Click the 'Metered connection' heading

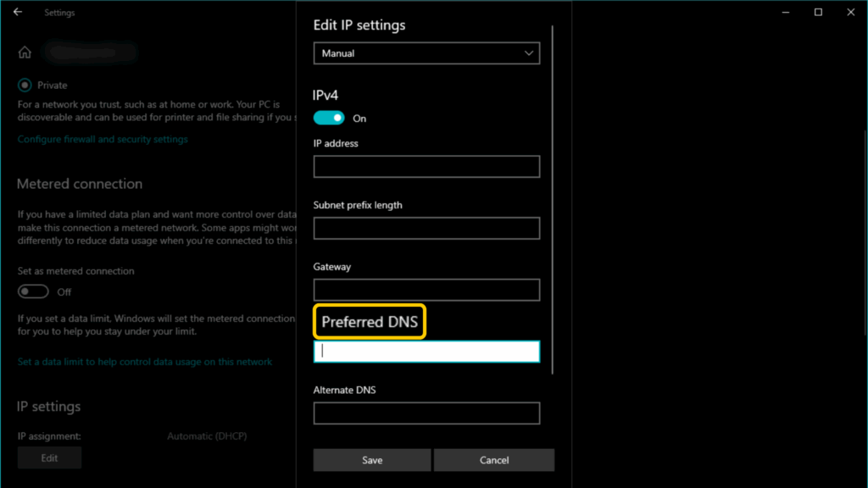click(80, 184)
